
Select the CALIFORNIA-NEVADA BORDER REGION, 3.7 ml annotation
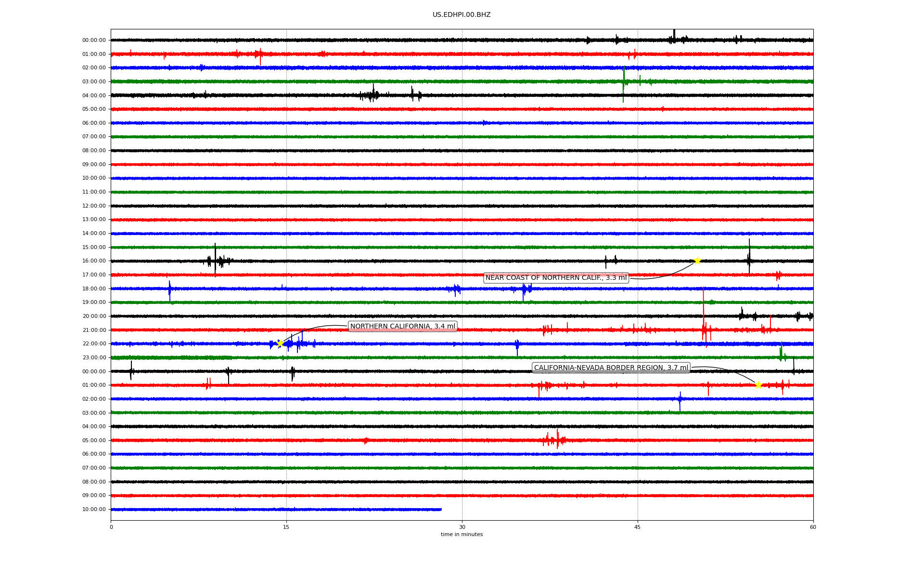[x=611, y=368]
